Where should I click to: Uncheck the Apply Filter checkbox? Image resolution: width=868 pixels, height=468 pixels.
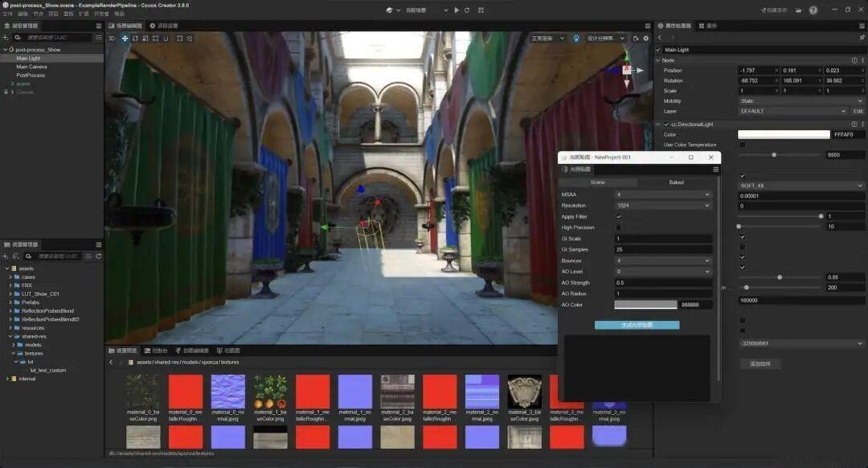tap(618, 216)
